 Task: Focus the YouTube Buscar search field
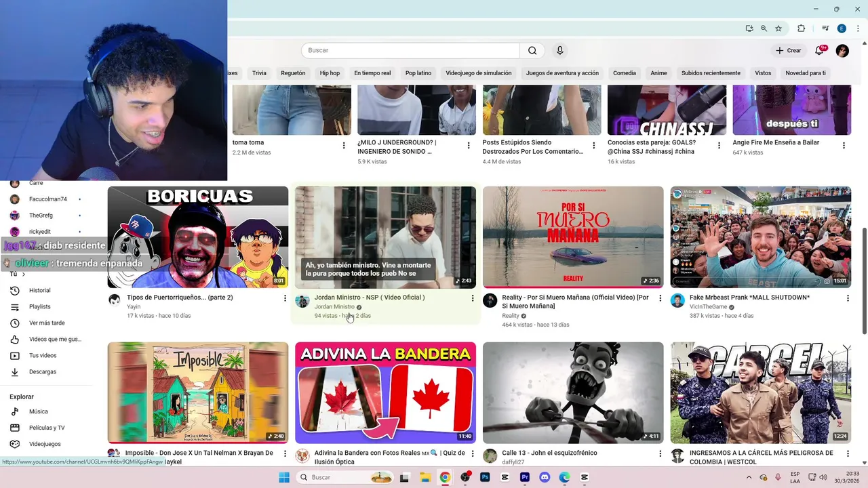click(x=410, y=50)
